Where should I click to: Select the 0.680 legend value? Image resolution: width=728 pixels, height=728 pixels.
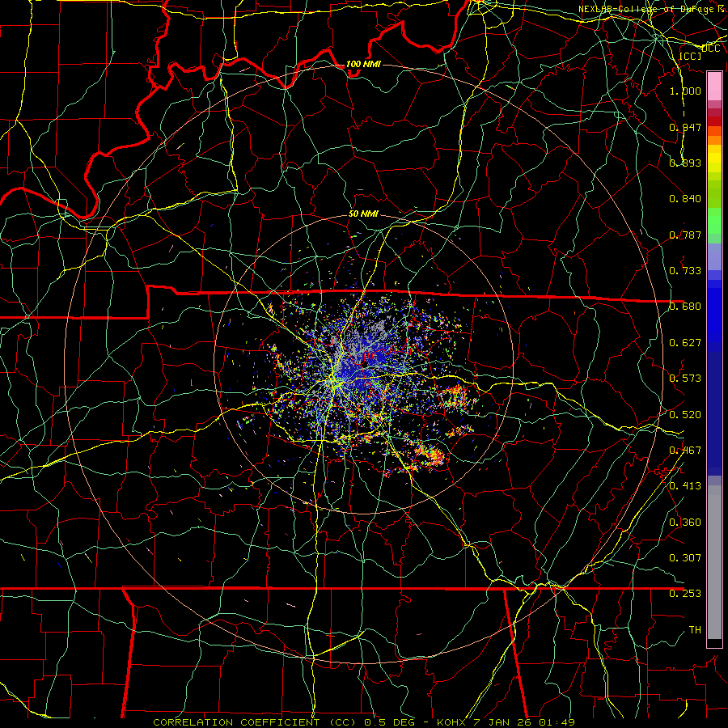(685, 307)
